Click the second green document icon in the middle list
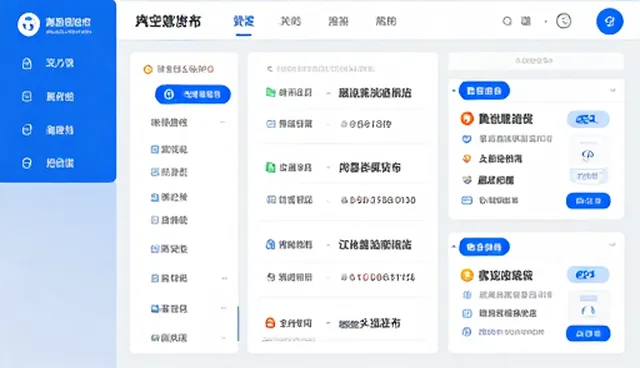Screen dimensions: 640x368 [270, 167]
